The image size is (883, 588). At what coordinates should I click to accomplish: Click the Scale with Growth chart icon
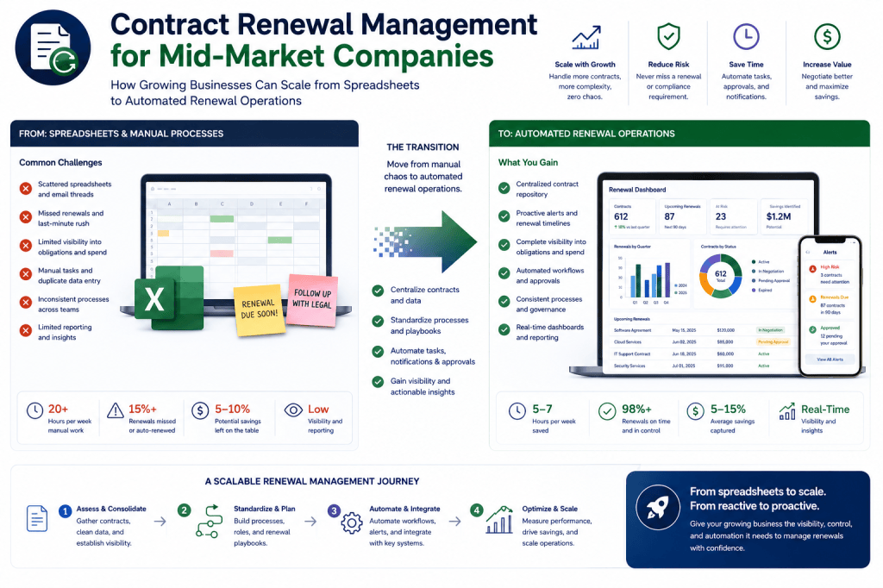(x=586, y=38)
